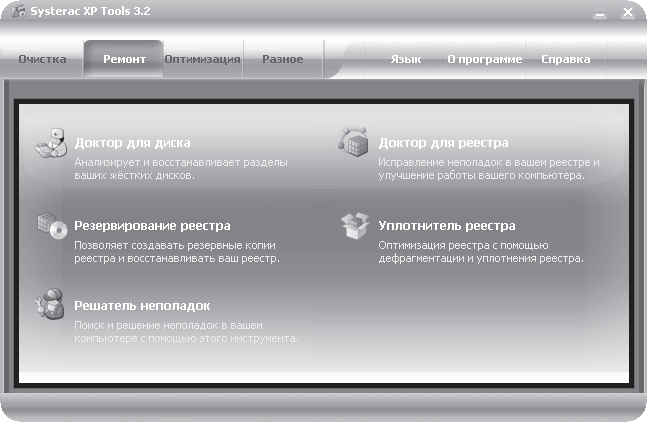Open Резервирование реестра heading link

click(152, 226)
